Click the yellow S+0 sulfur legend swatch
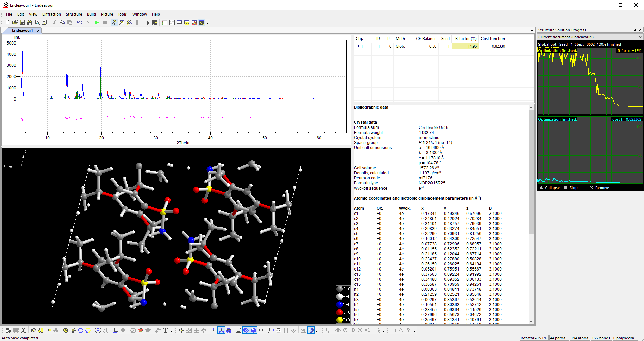The width and height of the screenshot is (644, 341). pyautogui.click(x=340, y=320)
